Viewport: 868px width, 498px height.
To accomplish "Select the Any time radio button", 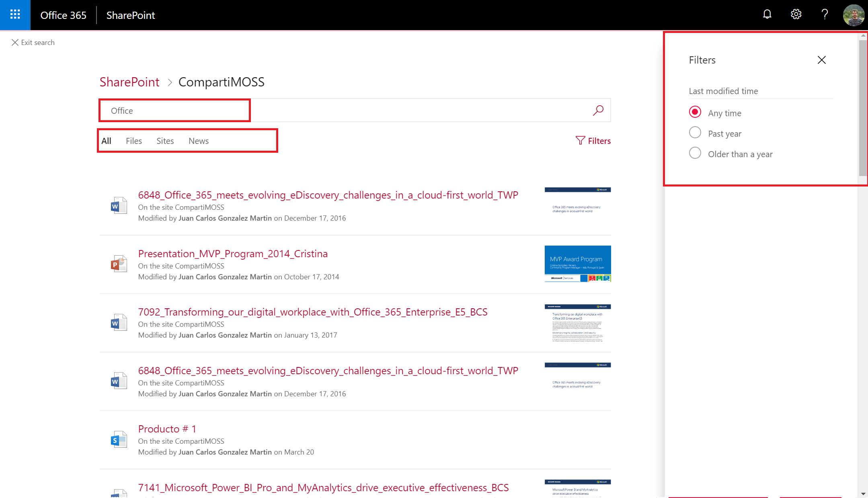I will pyautogui.click(x=695, y=112).
